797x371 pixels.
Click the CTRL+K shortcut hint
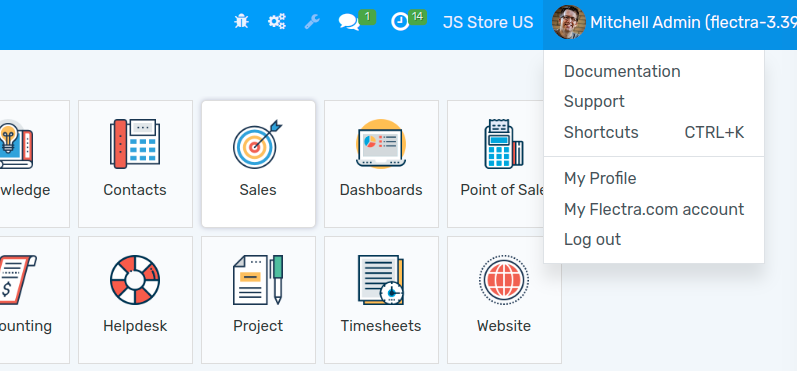point(714,132)
